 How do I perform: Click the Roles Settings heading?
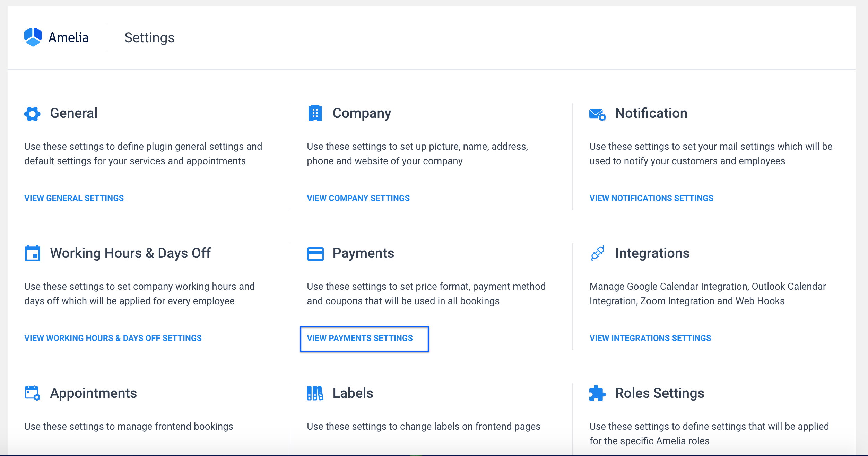click(659, 393)
